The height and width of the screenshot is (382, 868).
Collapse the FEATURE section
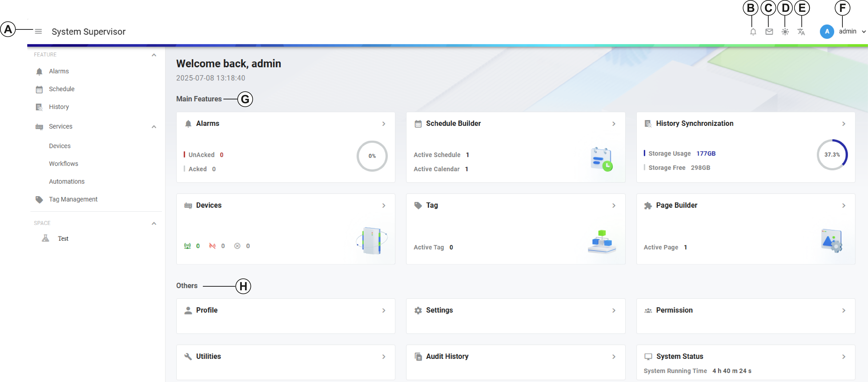(154, 55)
